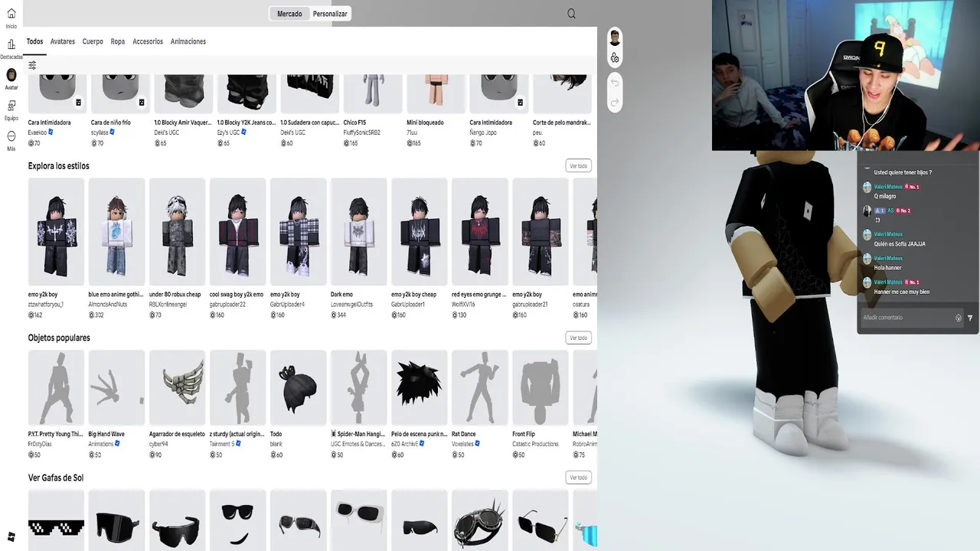Open the z sturdy emote item
Image resolution: width=980 pixels, height=551 pixels.
tap(237, 388)
